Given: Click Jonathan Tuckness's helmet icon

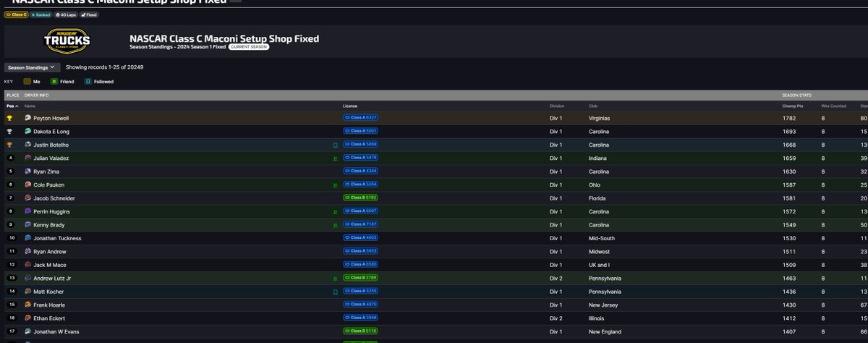Looking at the screenshot, I should [27, 238].
